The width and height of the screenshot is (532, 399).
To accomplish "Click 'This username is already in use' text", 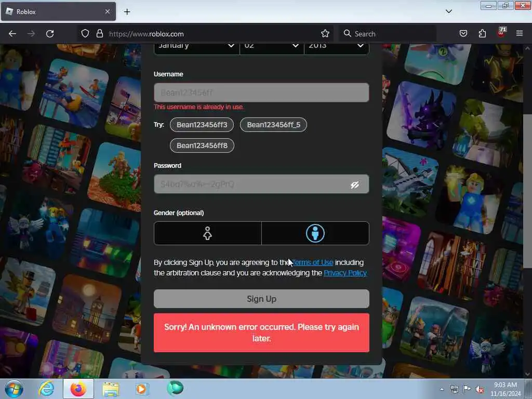I will coord(199,107).
